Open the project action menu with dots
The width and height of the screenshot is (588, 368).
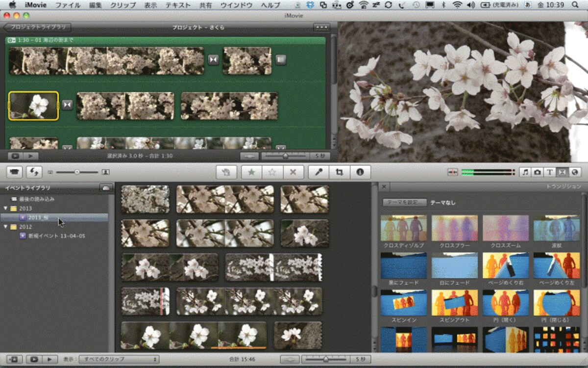click(x=321, y=27)
